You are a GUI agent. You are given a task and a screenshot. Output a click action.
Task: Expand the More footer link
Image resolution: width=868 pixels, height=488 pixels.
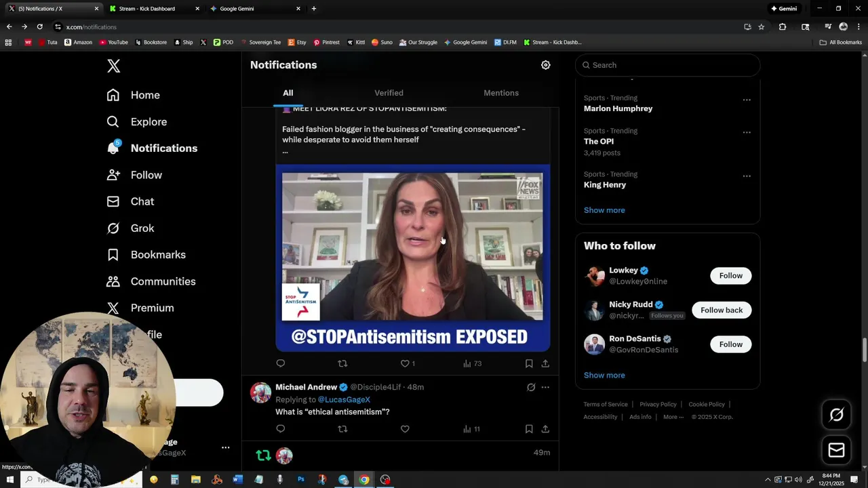tap(673, 417)
